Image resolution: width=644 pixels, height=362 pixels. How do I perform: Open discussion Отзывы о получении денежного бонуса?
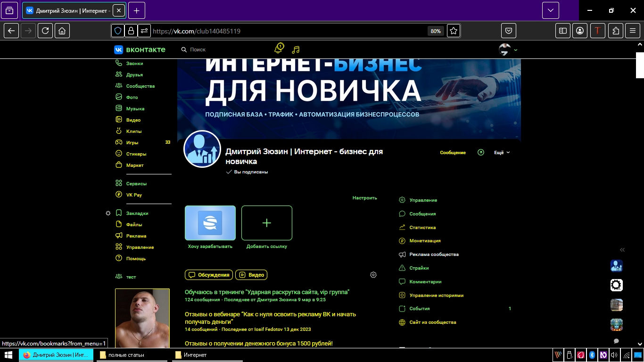(x=259, y=343)
